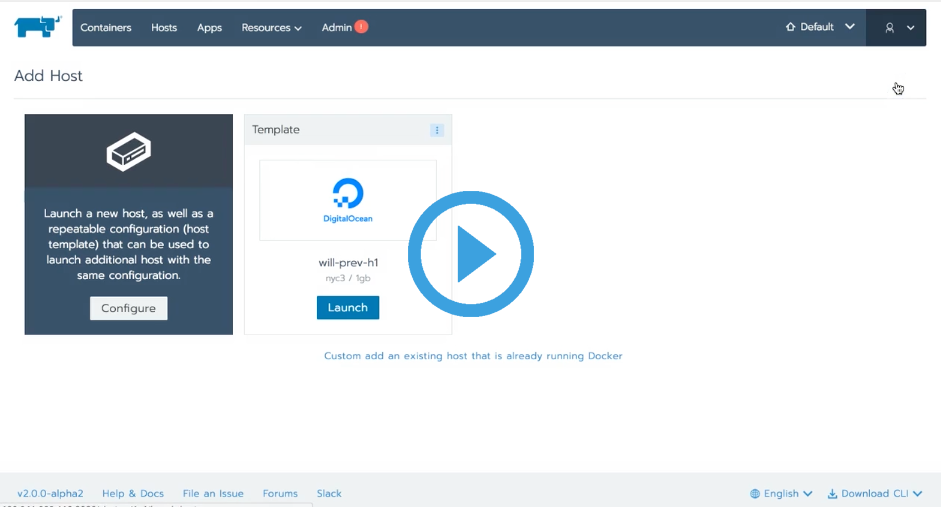The image size is (941, 507).
Task: Launch the will-prev-h1 template
Action: coord(348,307)
